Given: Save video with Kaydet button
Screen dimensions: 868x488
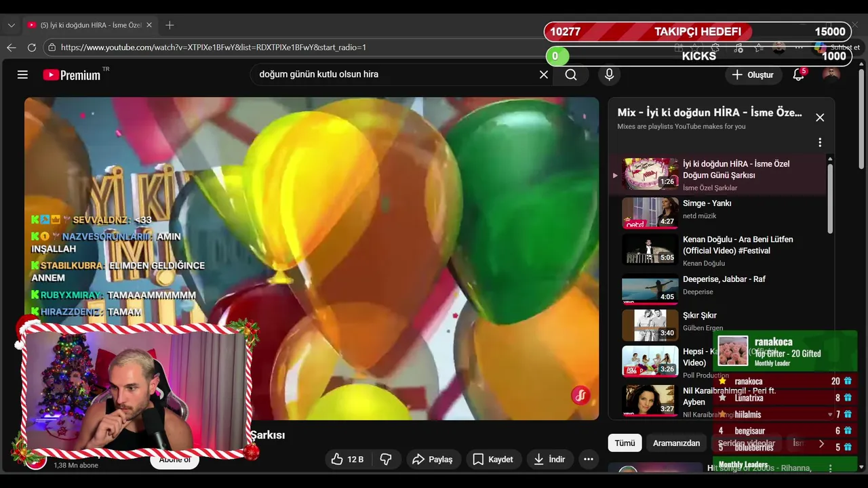Looking at the screenshot, I should click(x=493, y=460).
